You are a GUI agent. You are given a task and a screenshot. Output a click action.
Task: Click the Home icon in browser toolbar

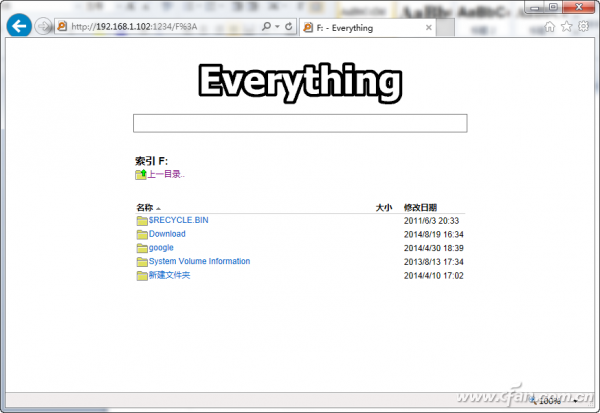(x=549, y=26)
